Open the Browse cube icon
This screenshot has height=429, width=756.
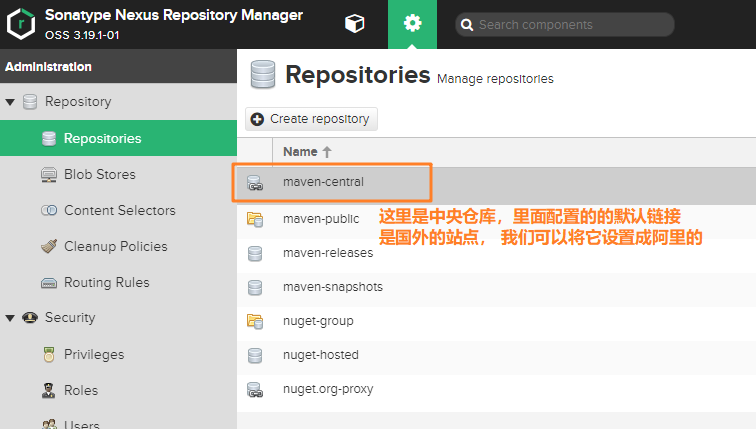click(354, 23)
